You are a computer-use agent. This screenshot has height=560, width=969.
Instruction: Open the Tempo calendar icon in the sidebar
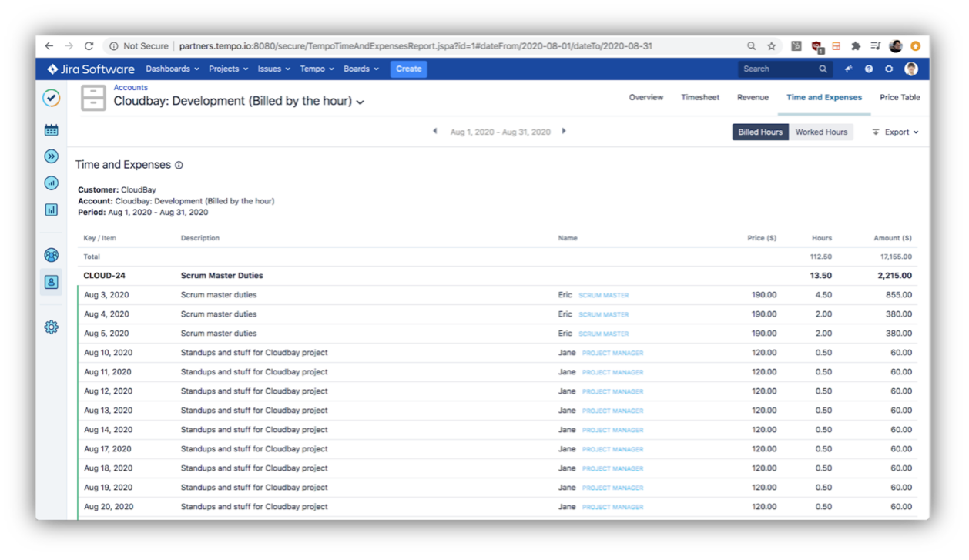click(x=52, y=130)
